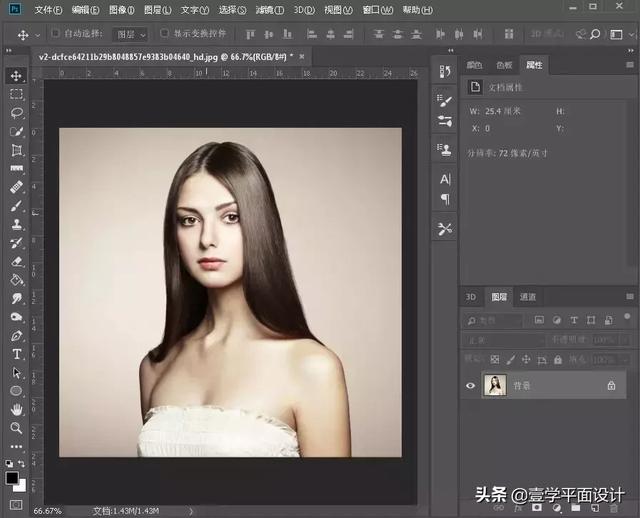640x518 pixels.
Task: Open the collapsed History panel icon
Action: 445,71
